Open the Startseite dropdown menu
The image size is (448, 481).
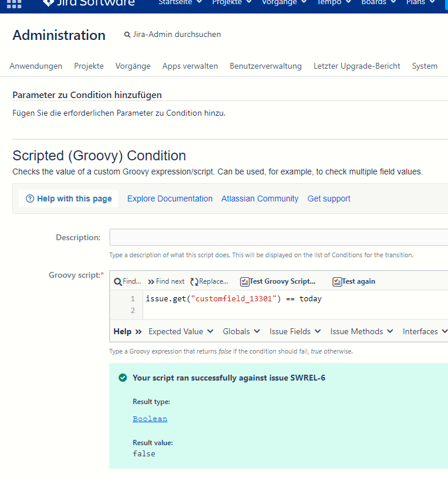tap(180, 2)
